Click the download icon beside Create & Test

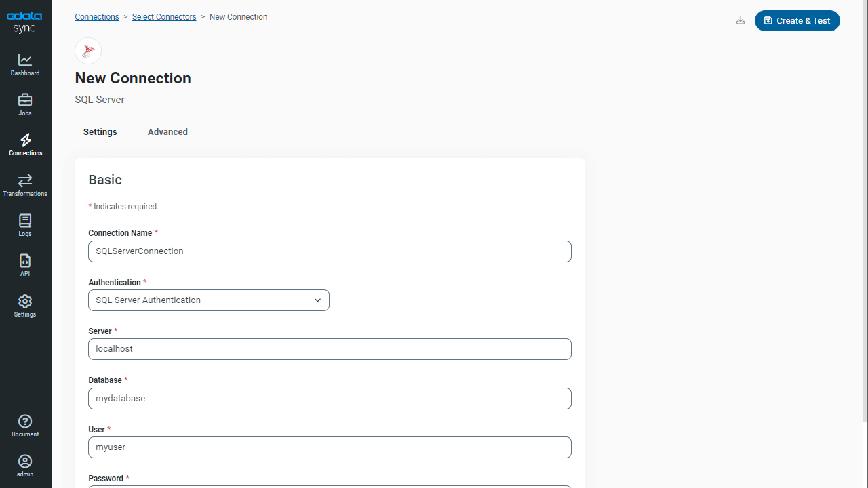(x=741, y=21)
